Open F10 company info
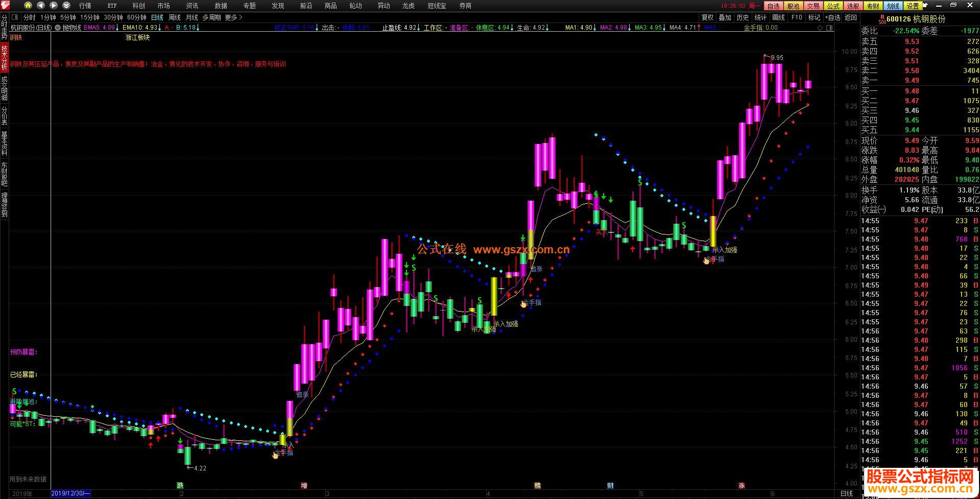The width and height of the screenshot is (980, 499). (797, 17)
